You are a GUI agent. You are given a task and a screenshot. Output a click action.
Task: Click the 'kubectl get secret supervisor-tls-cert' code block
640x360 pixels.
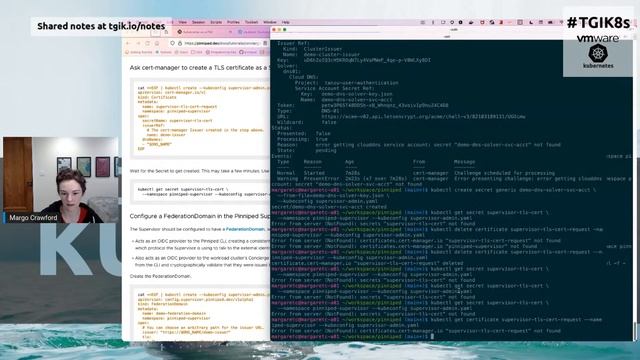click(x=200, y=192)
